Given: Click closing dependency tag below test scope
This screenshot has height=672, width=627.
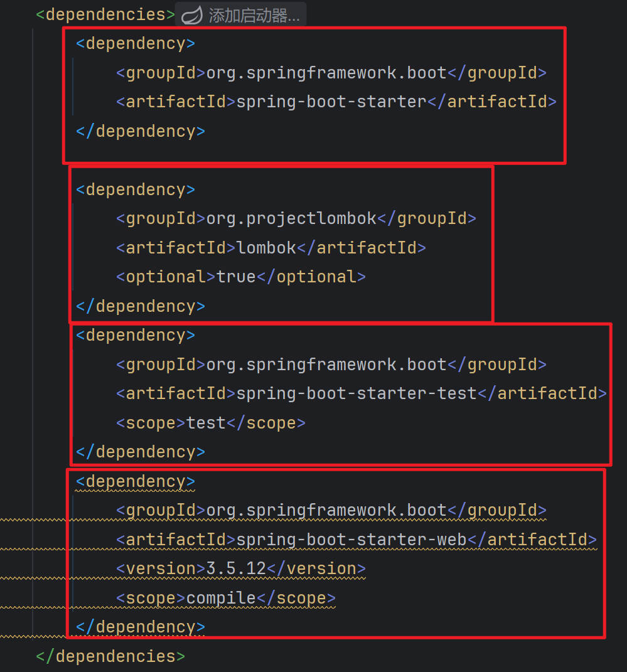Looking at the screenshot, I should [x=141, y=452].
